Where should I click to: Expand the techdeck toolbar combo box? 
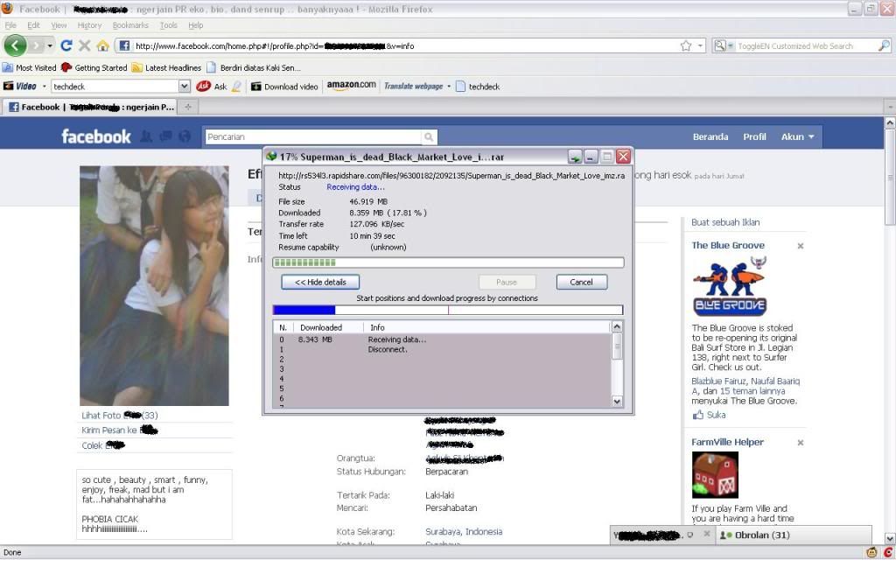click(184, 87)
